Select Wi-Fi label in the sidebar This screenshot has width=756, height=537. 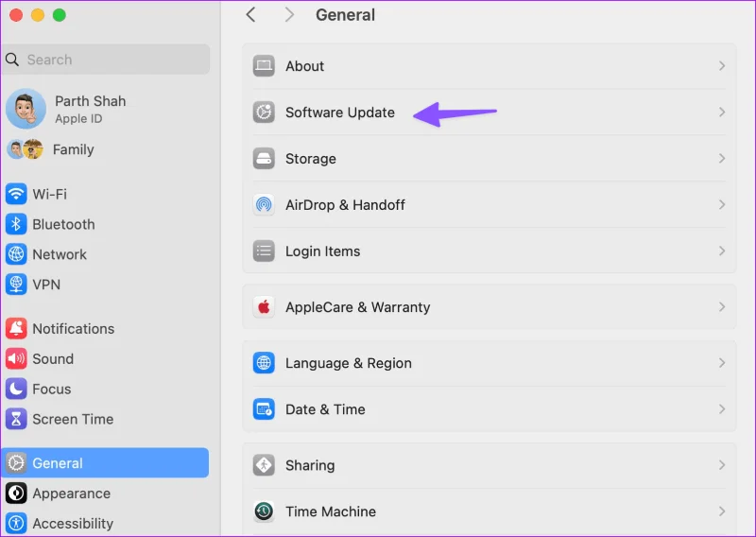click(50, 194)
